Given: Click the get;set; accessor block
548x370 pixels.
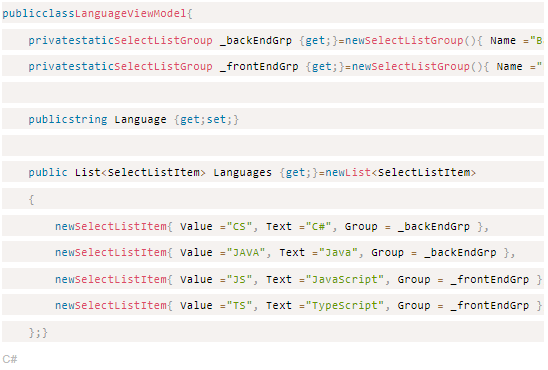Looking at the screenshot, I should pyautogui.click(x=206, y=119).
